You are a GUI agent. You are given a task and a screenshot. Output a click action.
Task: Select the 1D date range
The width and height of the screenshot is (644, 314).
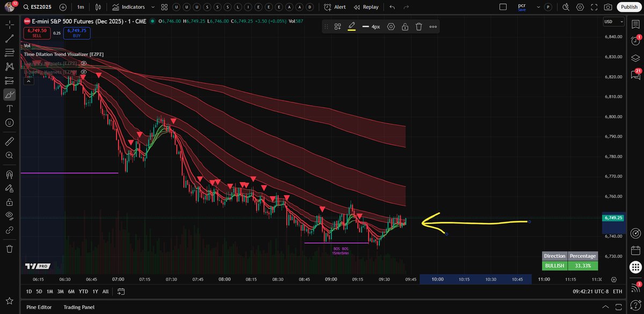(30, 291)
